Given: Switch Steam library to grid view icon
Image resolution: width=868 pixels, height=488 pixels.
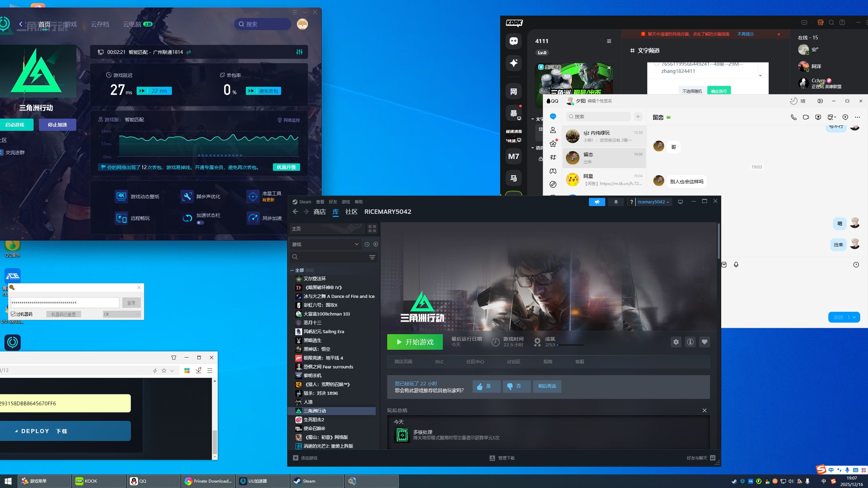Looking at the screenshot, I should (372, 229).
